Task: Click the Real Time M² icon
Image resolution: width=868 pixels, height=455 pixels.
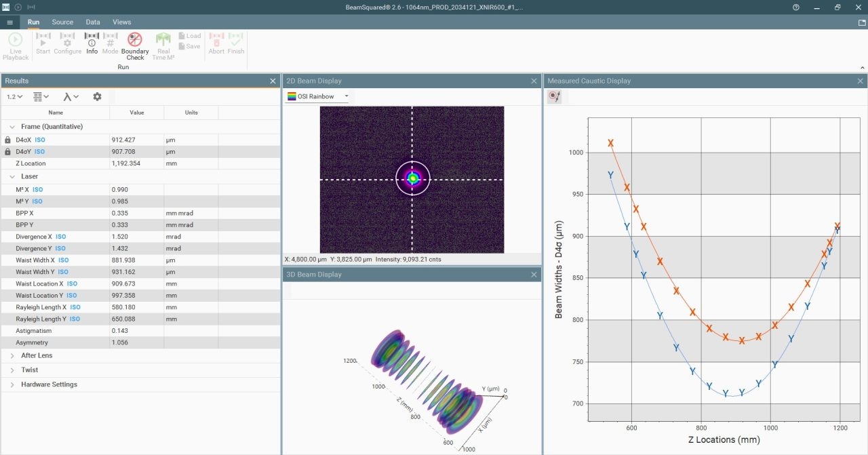Action: 163,39
